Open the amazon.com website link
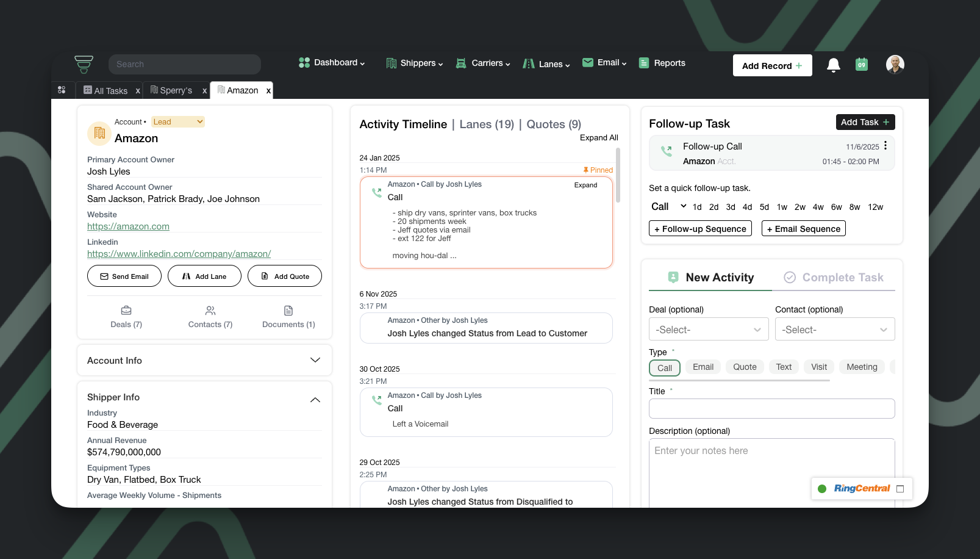 pyautogui.click(x=128, y=226)
